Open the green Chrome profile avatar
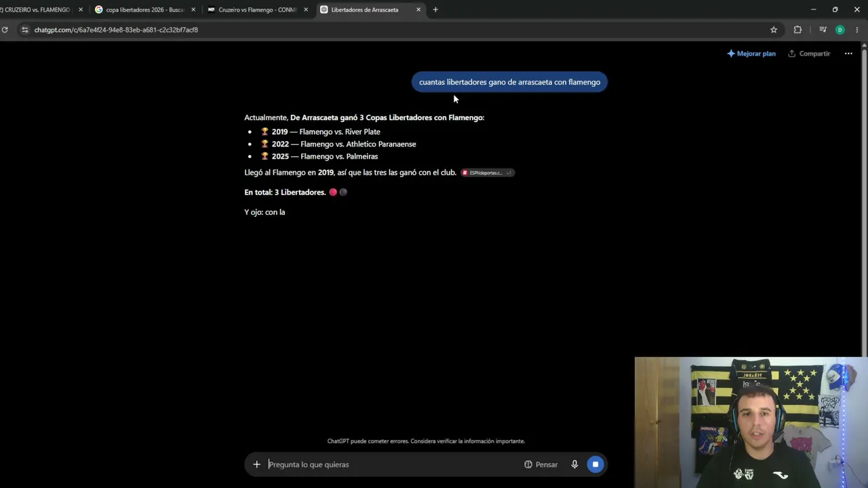This screenshot has height=488, width=868. point(840,30)
